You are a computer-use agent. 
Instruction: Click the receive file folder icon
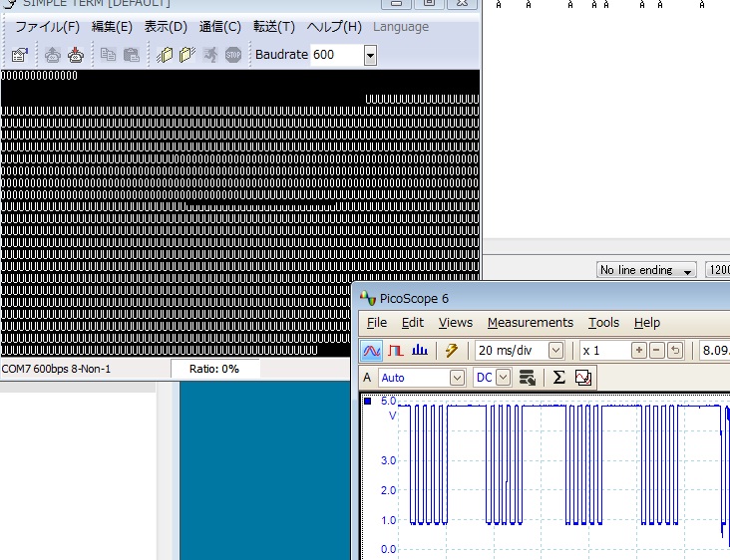[187, 56]
